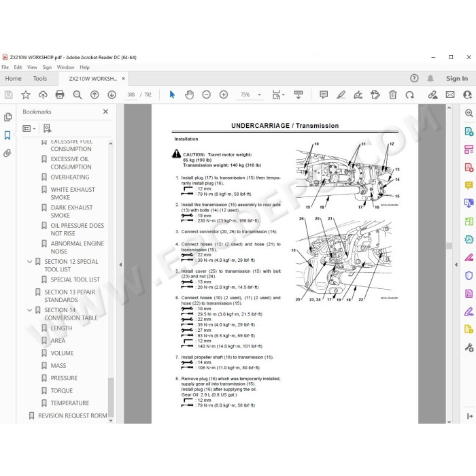Click the delete trash icon
Image resolution: width=476 pixels, height=476 pixels.
[x=392, y=95]
